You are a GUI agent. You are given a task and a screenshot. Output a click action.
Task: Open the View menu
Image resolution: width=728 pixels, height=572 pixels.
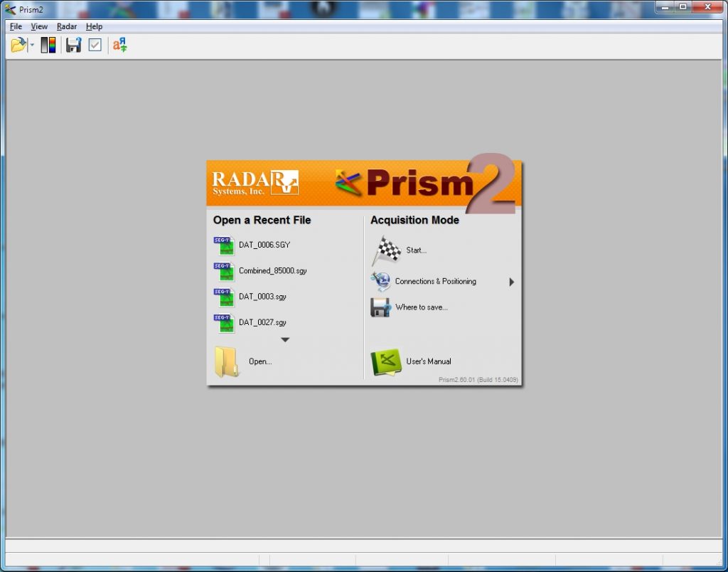pos(39,26)
